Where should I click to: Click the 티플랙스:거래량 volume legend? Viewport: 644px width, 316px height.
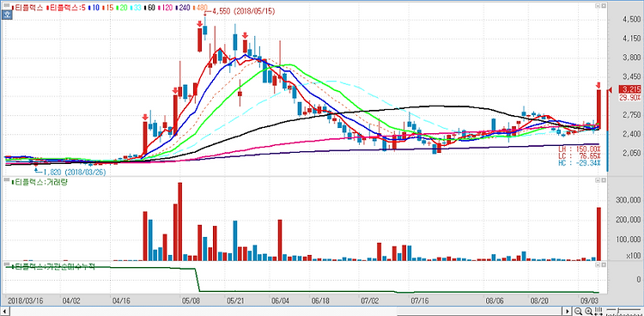tap(39, 182)
